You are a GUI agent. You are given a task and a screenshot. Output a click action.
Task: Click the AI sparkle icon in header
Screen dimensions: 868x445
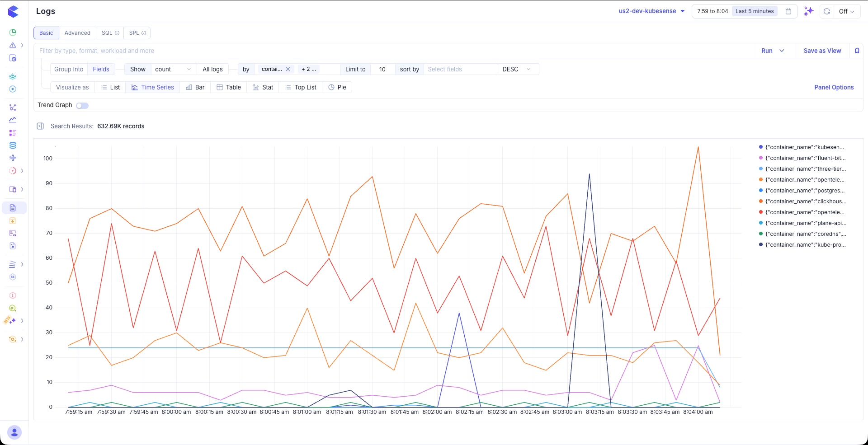point(808,11)
